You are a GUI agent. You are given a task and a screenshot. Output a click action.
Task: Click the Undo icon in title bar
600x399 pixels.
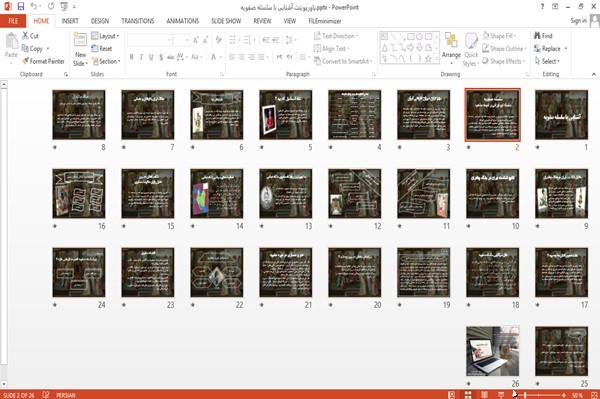tap(34, 6)
